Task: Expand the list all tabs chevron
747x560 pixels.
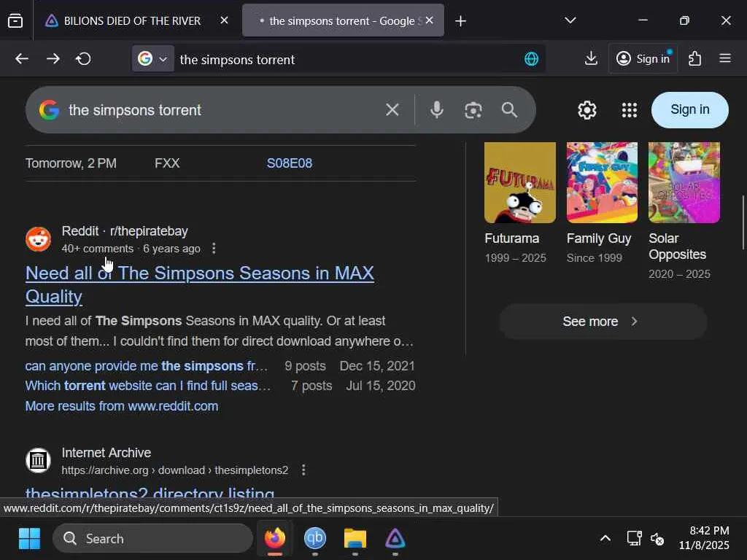Action: click(570, 20)
